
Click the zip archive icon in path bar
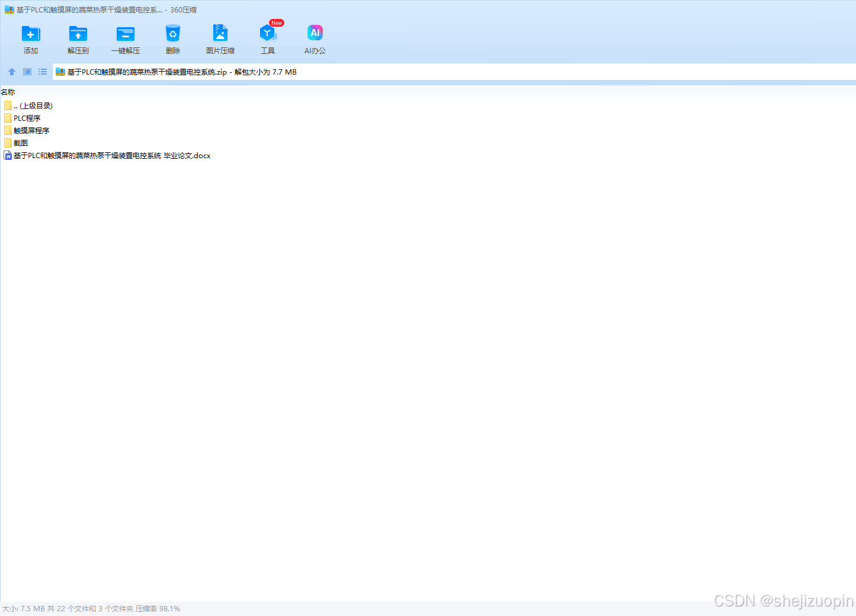coord(60,72)
